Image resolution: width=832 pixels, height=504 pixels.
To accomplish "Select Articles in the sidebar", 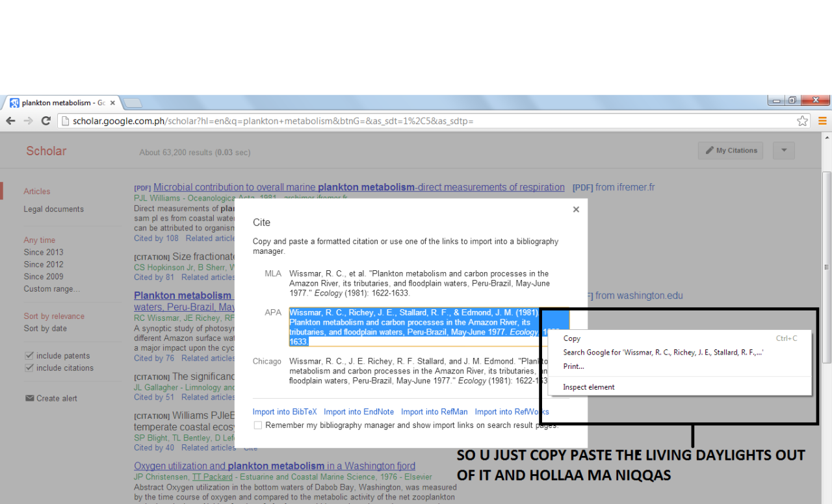I will 37,192.
